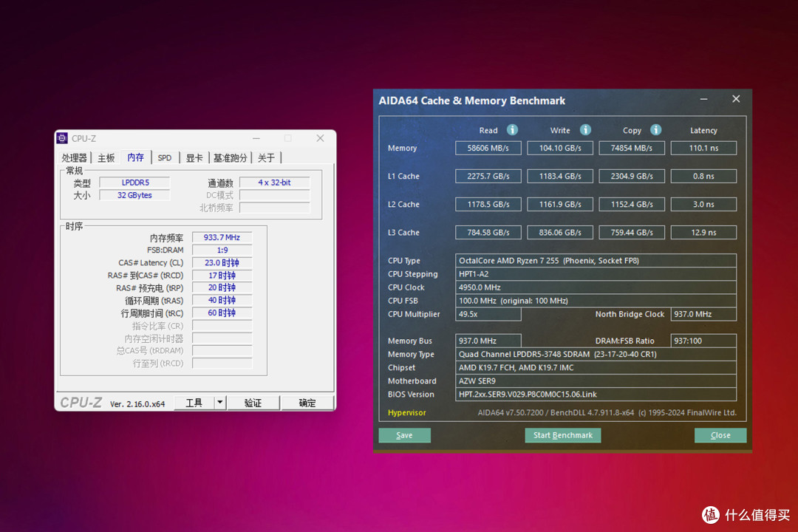Click the Write info icon
This screenshot has width=798, height=532.
point(585,130)
